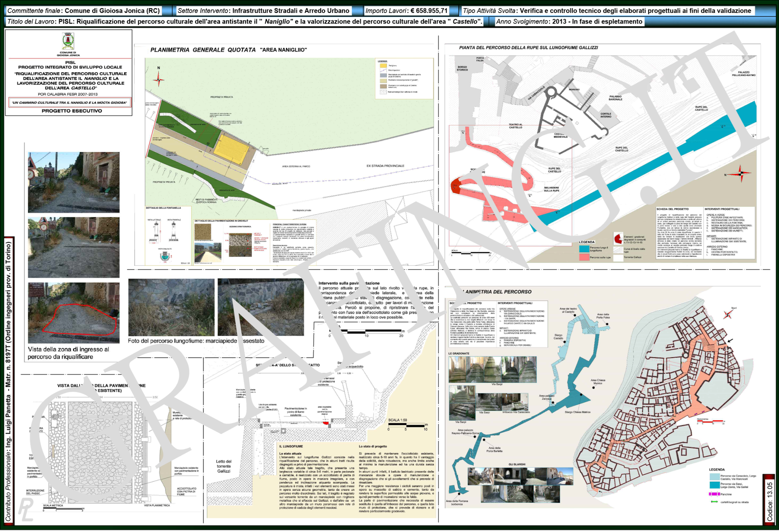Image resolution: width=779 pixels, height=532 pixels.
Task: Click the 'Importo Lavori' header field
Action: coord(407,11)
